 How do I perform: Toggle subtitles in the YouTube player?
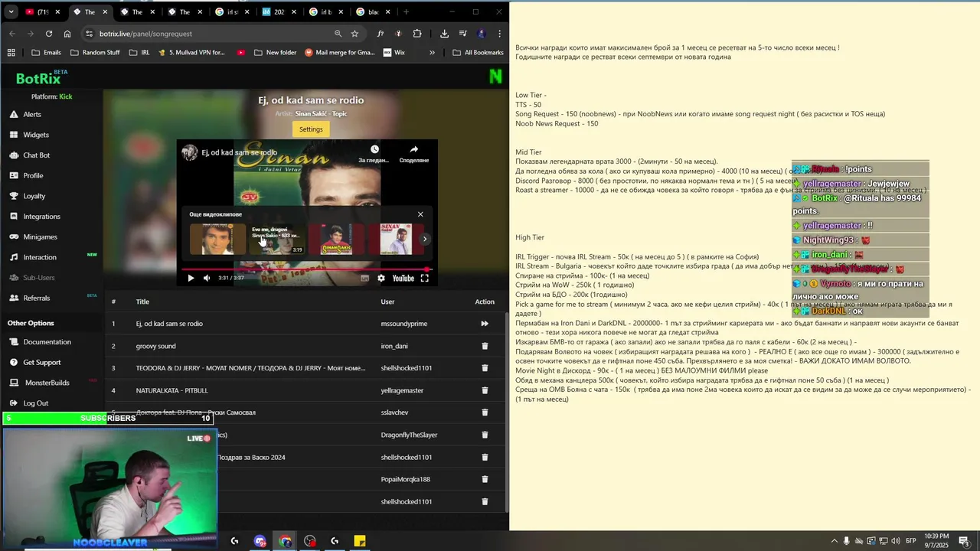coord(364,278)
